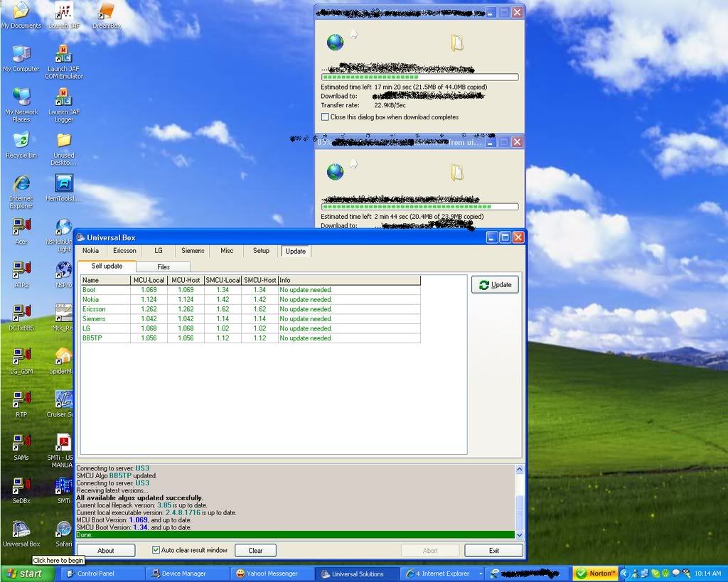Open the Siemens tab
Image resolution: width=728 pixels, height=582 pixels.
[x=193, y=251]
